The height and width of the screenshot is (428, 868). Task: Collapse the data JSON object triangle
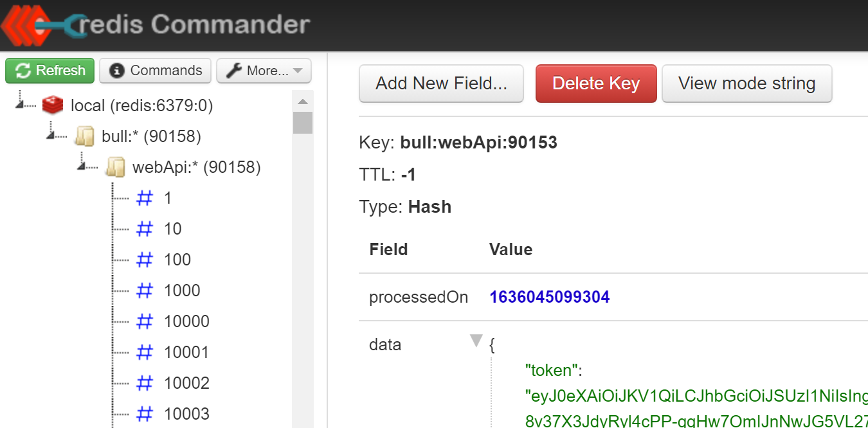[476, 341]
